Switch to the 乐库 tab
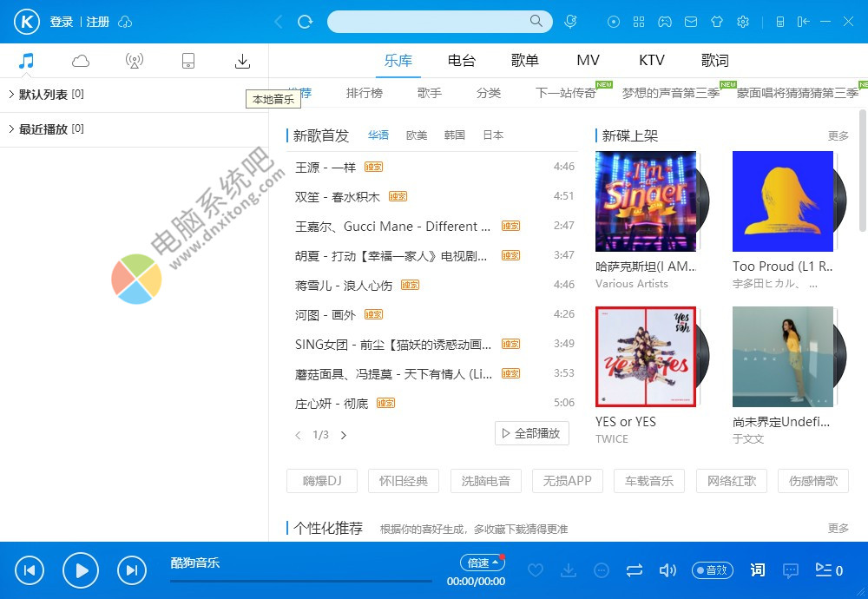 pos(398,61)
